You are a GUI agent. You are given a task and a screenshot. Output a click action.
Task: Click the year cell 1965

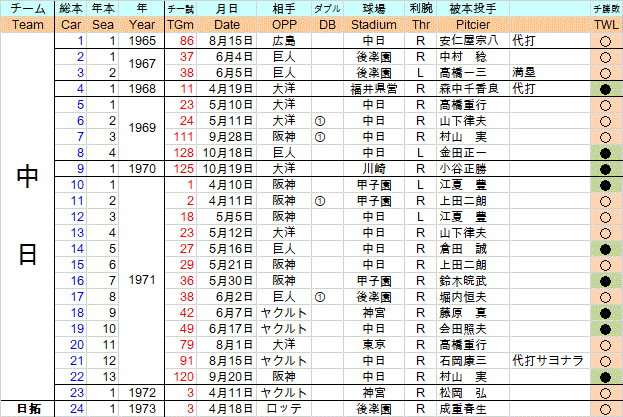coord(142,41)
